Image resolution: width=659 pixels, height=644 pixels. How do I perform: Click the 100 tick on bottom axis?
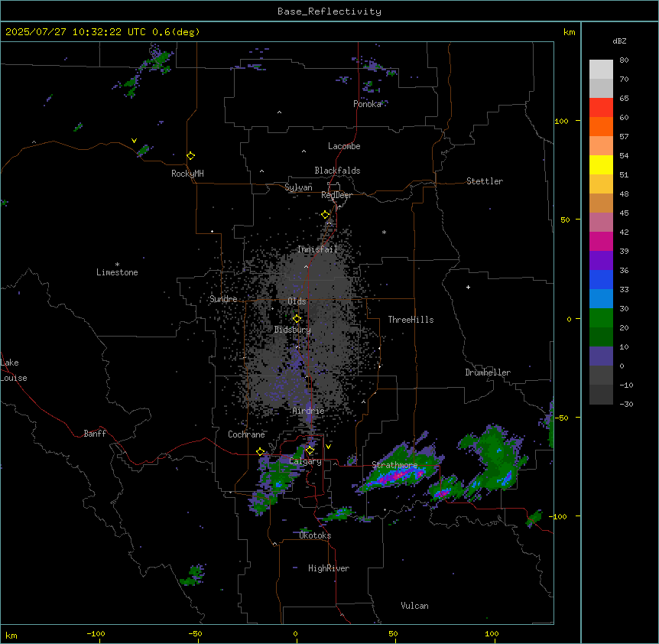(x=492, y=634)
